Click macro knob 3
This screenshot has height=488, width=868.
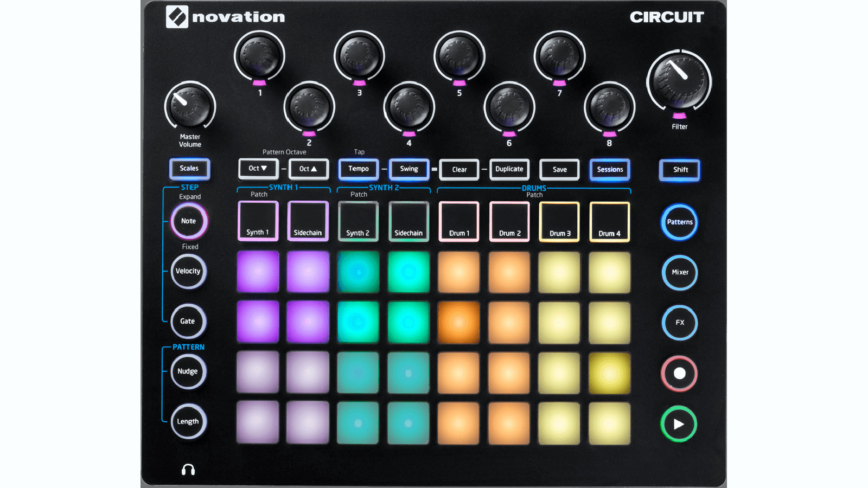359,56
